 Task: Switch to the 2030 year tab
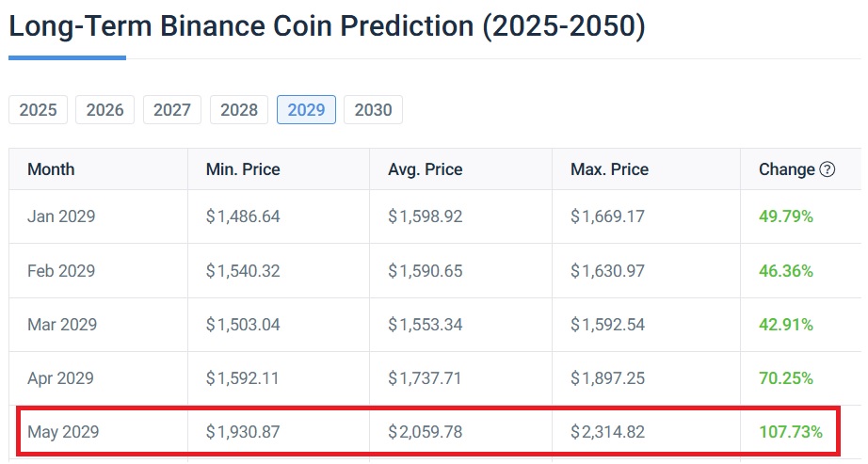373,110
